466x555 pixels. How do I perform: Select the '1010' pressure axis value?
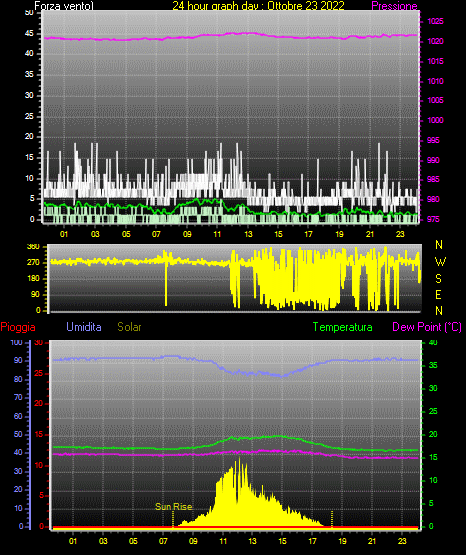(435, 81)
